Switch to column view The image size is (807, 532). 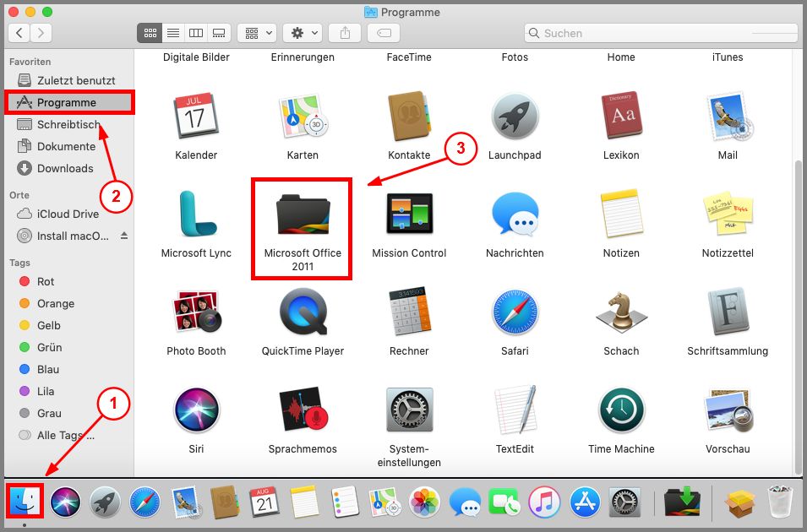pyautogui.click(x=196, y=34)
